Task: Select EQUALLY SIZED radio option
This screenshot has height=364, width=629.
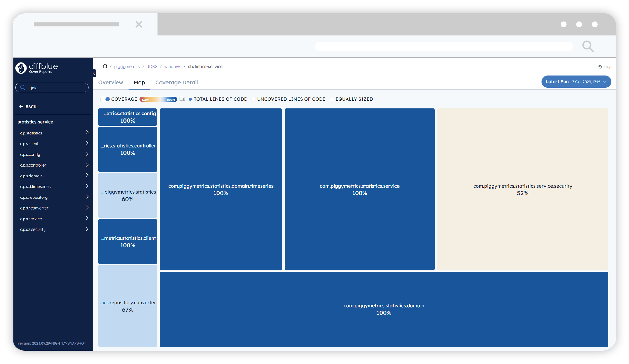Action: tap(332, 99)
